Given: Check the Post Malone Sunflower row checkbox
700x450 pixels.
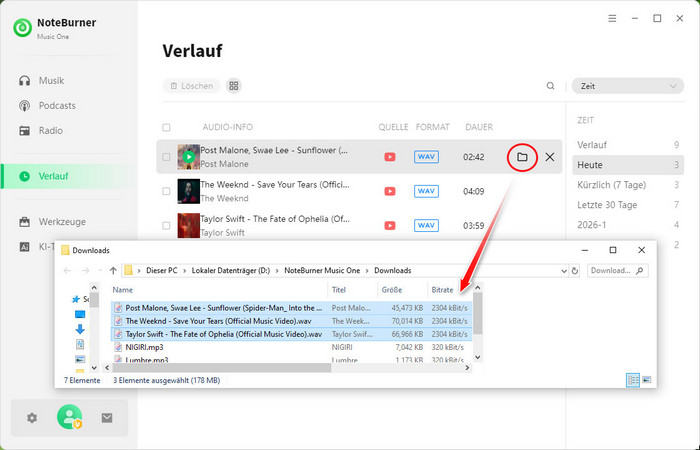Looking at the screenshot, I should (x=166, y=157).
